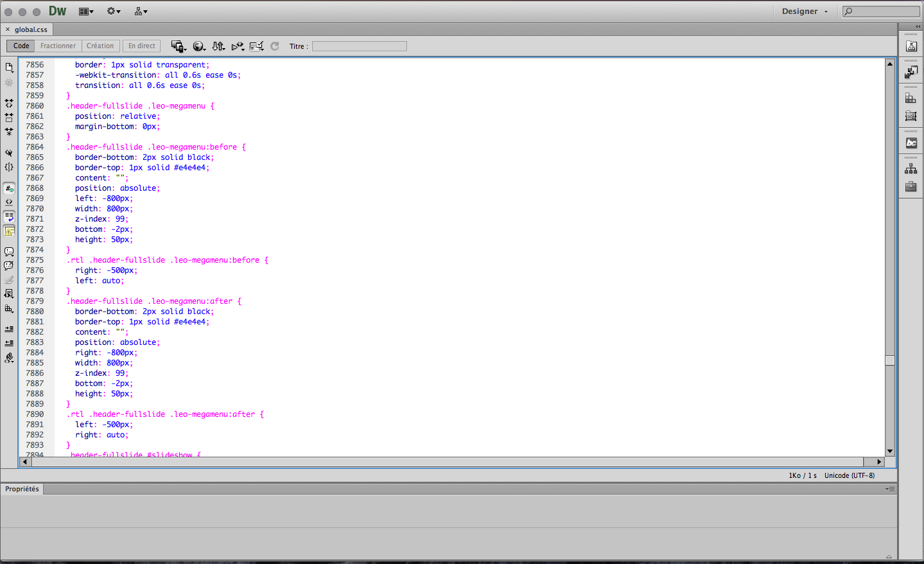
Task: Click the horizontal scrollbar left arrow
Action: (x=25, y=462)
